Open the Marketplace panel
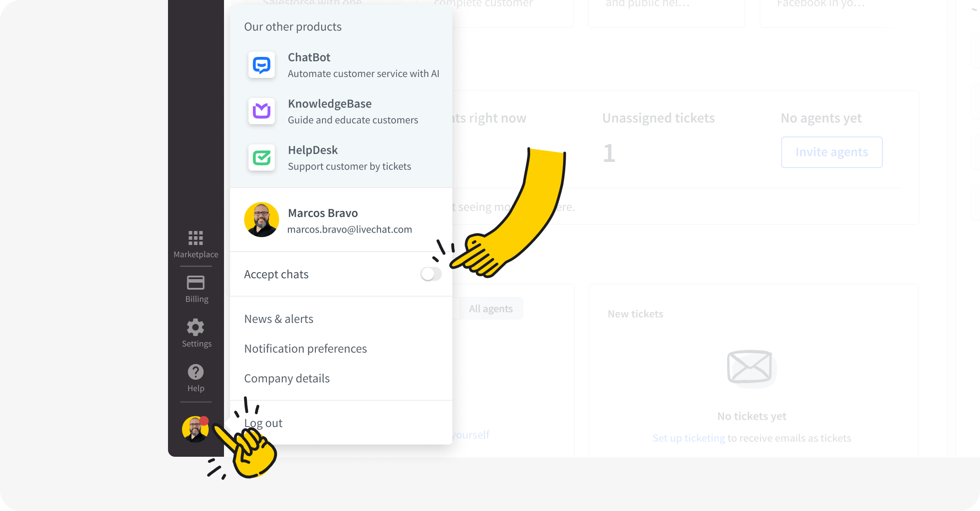 click(x=195, y=243)
